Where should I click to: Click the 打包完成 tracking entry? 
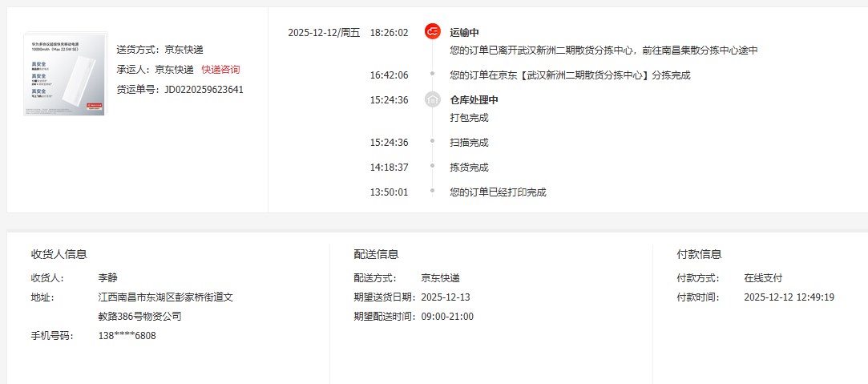(470, 118)
